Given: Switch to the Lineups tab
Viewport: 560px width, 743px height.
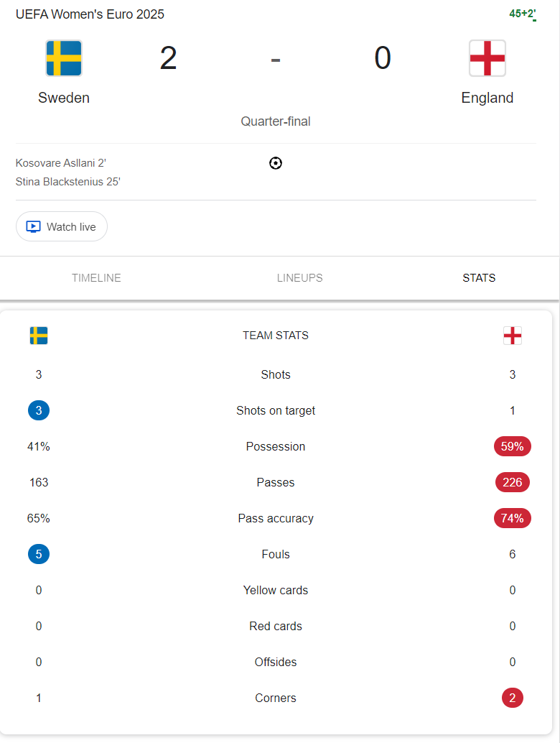Looking at the screenshot, I should pos(299,277).
